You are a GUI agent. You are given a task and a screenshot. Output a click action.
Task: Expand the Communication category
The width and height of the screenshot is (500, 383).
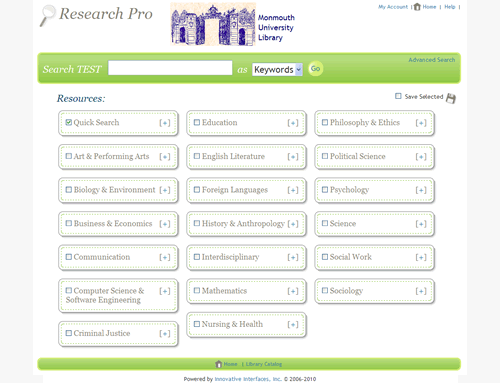(165, 257)
